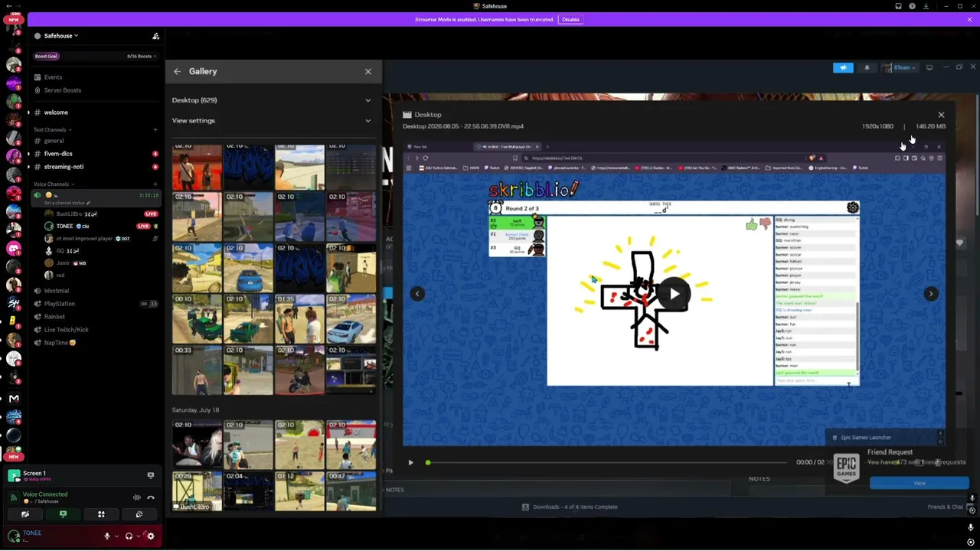
Task: Close the Desktop video viewer
Action: pos(941,115)
